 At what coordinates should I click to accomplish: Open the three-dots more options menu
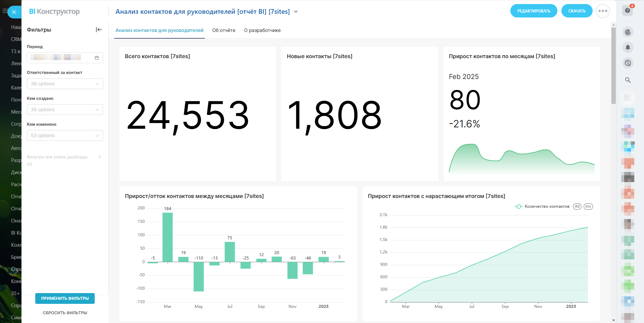603,11
